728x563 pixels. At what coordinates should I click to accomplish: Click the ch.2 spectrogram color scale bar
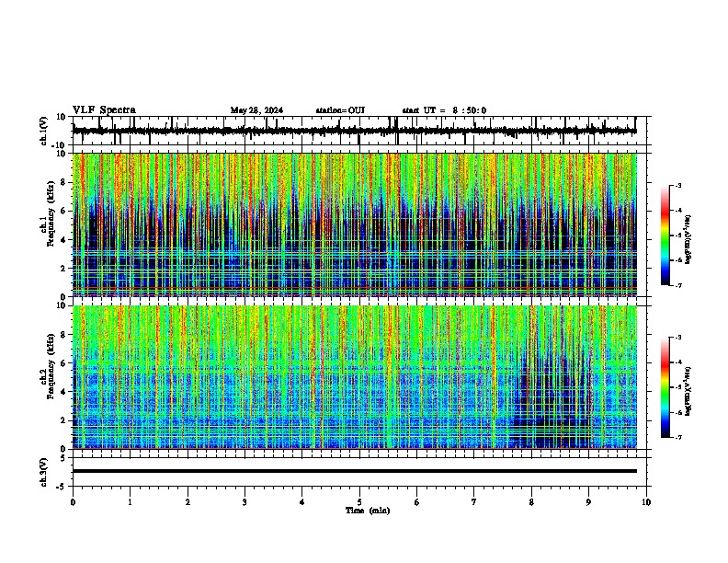[665, 387]
